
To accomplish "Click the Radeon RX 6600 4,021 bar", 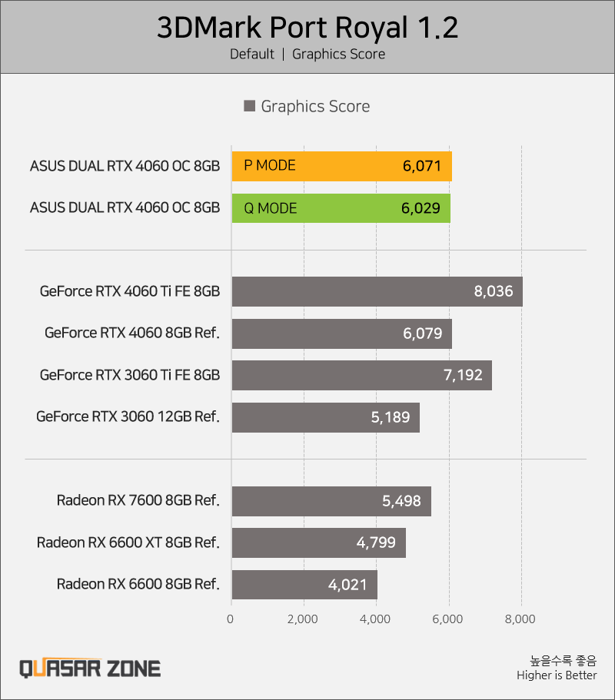I will point(304,585).
